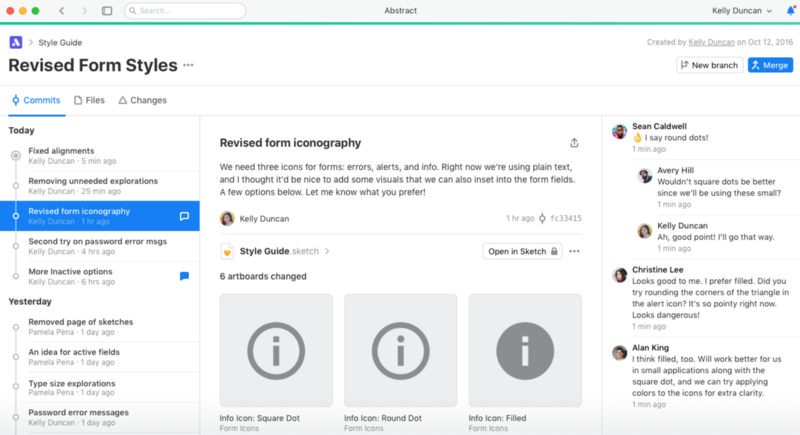
Task: Click Christine Lee's avatar in comments
Action: point(619,275)
